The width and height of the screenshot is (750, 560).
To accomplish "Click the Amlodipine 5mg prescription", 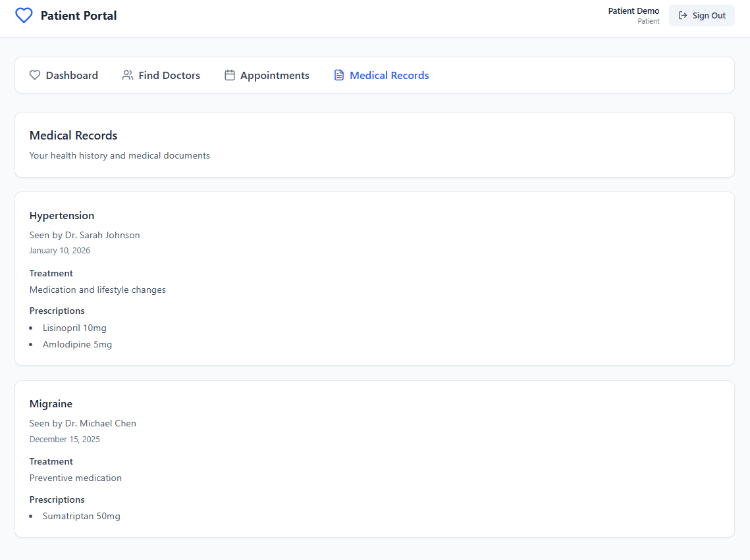I will [x=77, y=344].
